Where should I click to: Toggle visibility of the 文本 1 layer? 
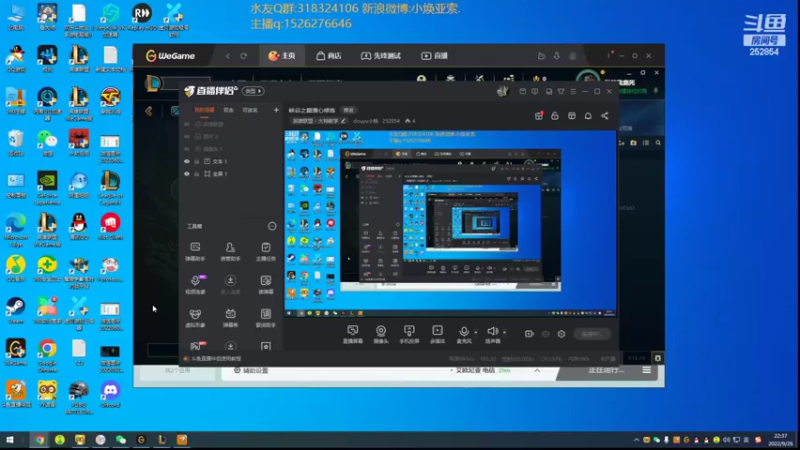187,161
